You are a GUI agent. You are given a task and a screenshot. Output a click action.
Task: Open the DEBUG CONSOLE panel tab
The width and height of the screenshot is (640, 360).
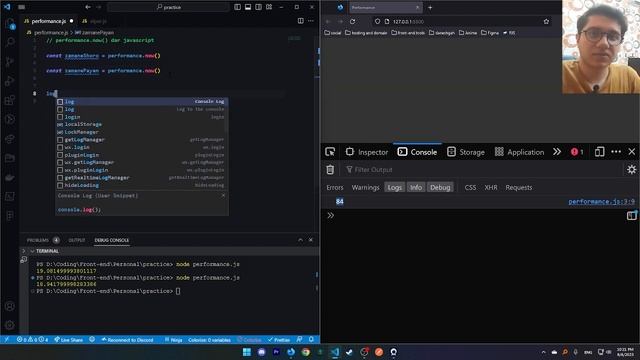111,240
